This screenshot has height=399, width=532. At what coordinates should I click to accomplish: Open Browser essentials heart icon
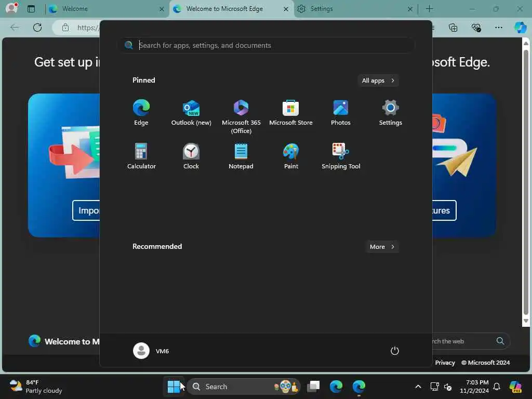click(x=476, y=28)
